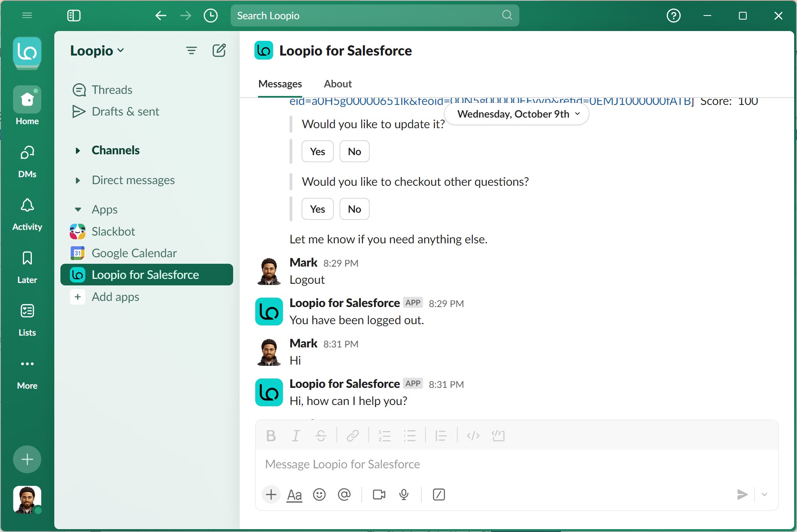Click the send message arrow
Image resolution: width=797 pixels, height=532 pixels.
742,495
